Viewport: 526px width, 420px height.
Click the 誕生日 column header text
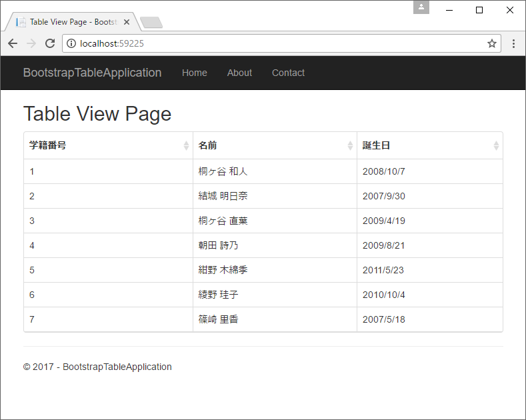[x=376, y=145]
